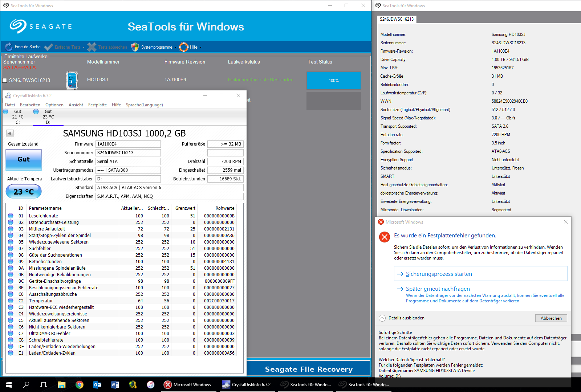Switch to CrystalDiskInfo 6.7.2 taskbar item
The height and width of the screenshot is (392, 581).
(247, 385)
